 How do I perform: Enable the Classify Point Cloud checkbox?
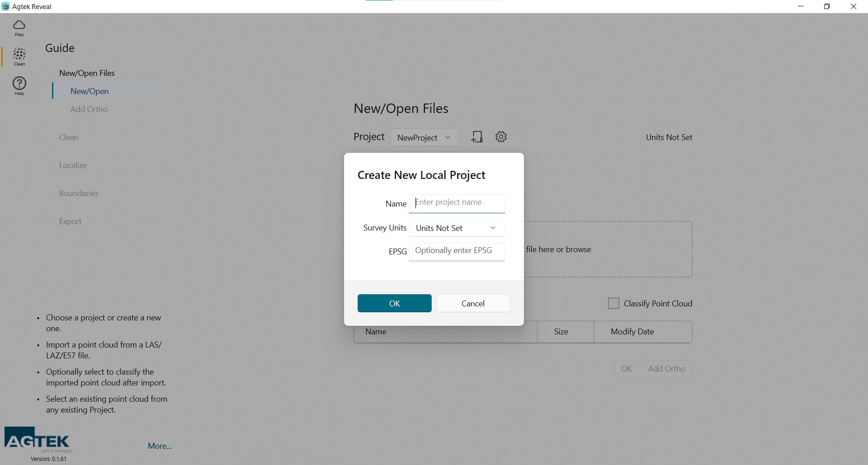[613, 303]
